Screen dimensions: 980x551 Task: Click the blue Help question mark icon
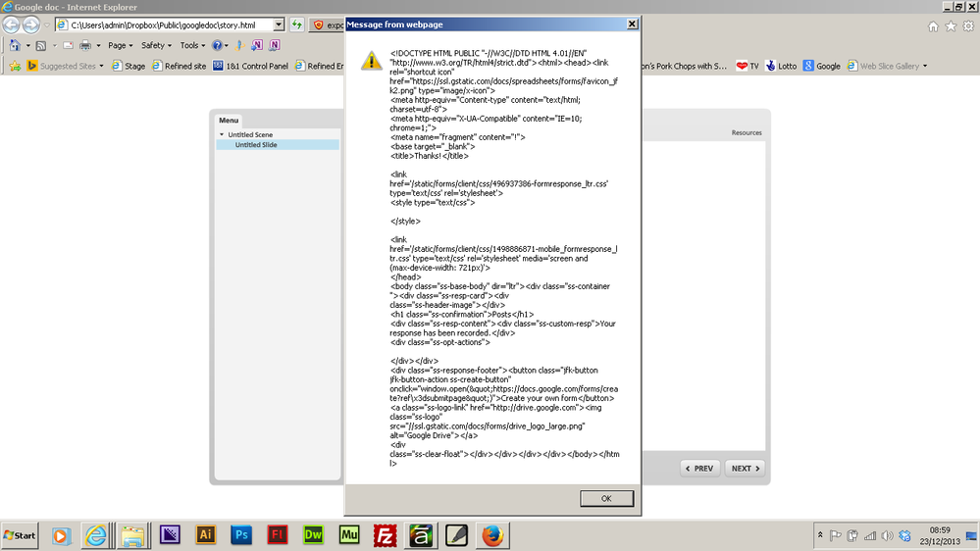pos(217,46)
